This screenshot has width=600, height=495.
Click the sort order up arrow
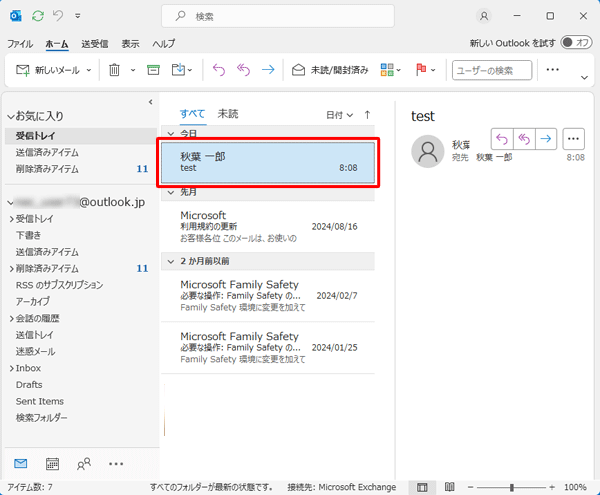[x=367, y=114]
